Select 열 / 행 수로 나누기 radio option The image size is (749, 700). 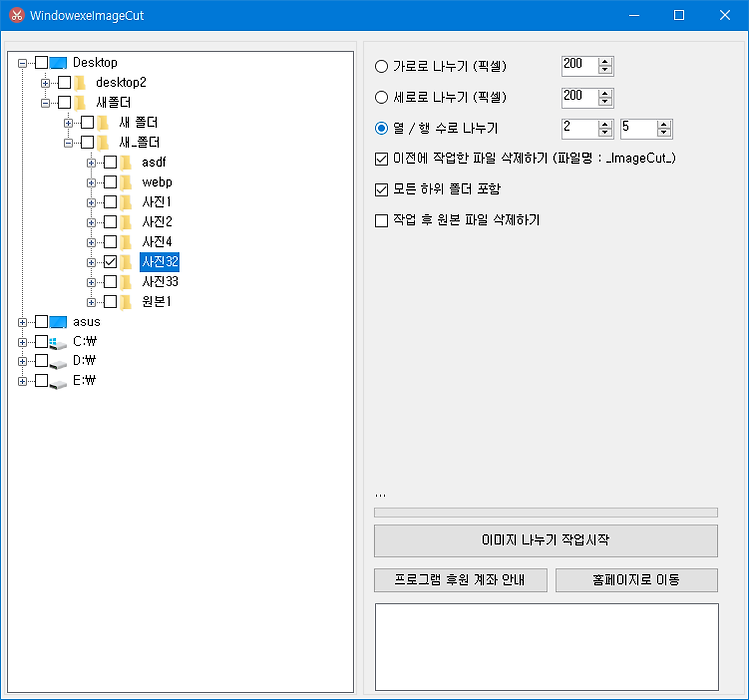(381, 129)
